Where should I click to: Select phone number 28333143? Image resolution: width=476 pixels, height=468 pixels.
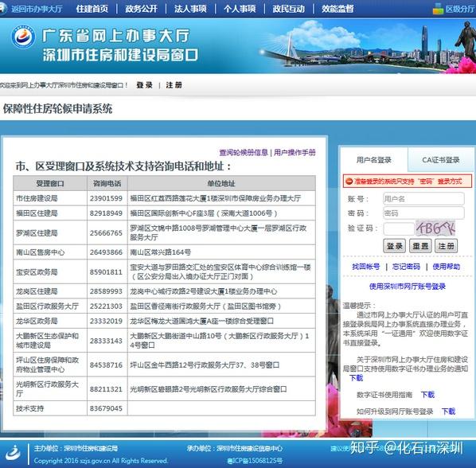click(x=106, y=341)
